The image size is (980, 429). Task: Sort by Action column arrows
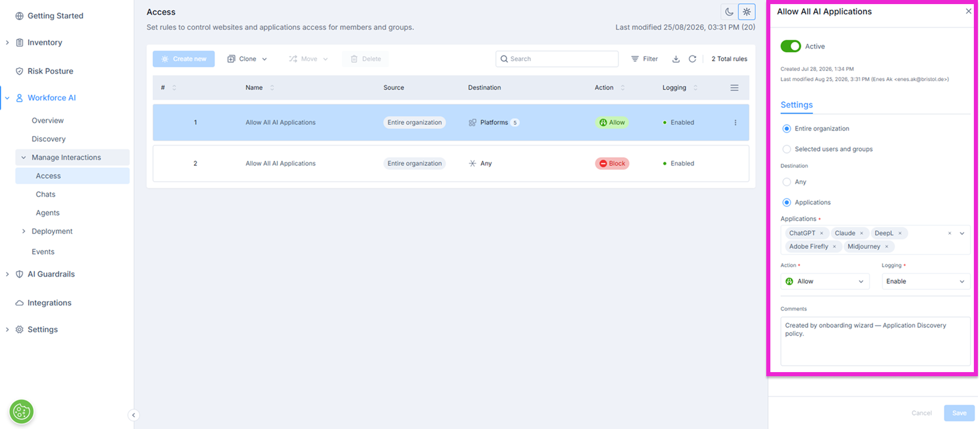pyautogui.click(x=623, y=88)
